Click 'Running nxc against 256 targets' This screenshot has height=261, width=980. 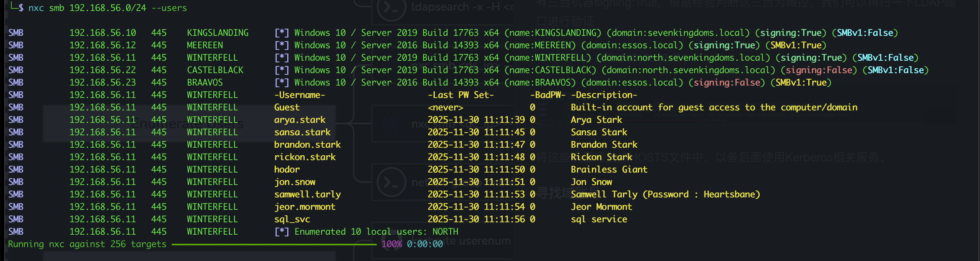[87, 244]
